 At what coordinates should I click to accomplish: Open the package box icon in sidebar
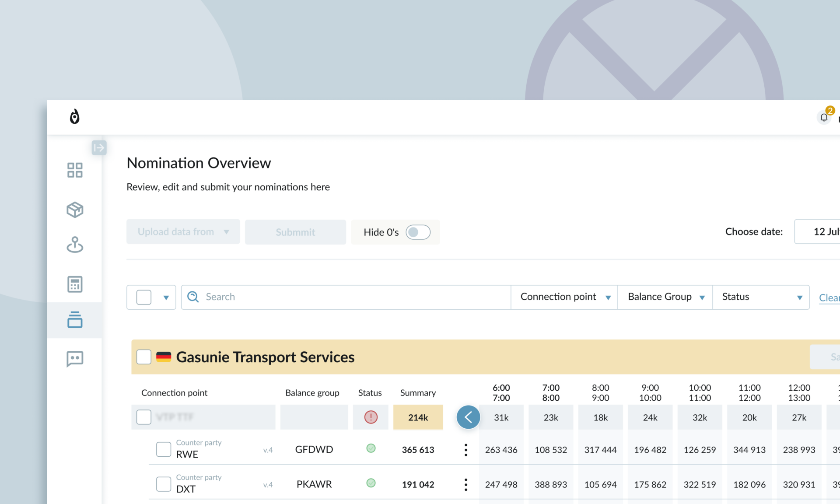75,210
